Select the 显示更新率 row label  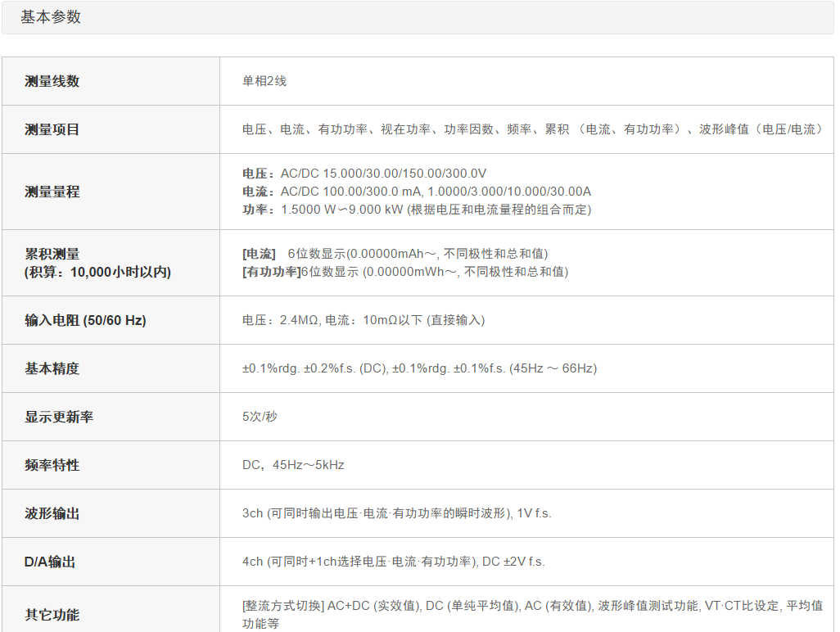(59, 417)
